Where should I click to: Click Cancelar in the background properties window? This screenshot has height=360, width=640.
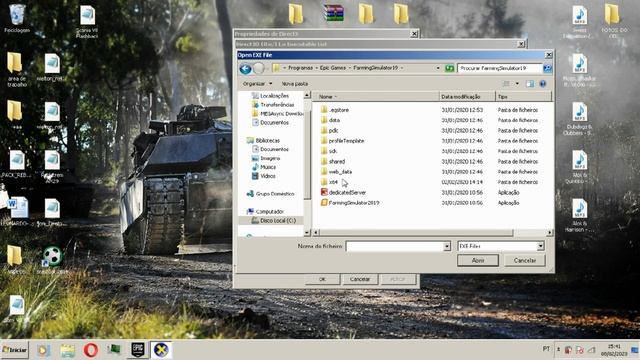click(360, 279)
